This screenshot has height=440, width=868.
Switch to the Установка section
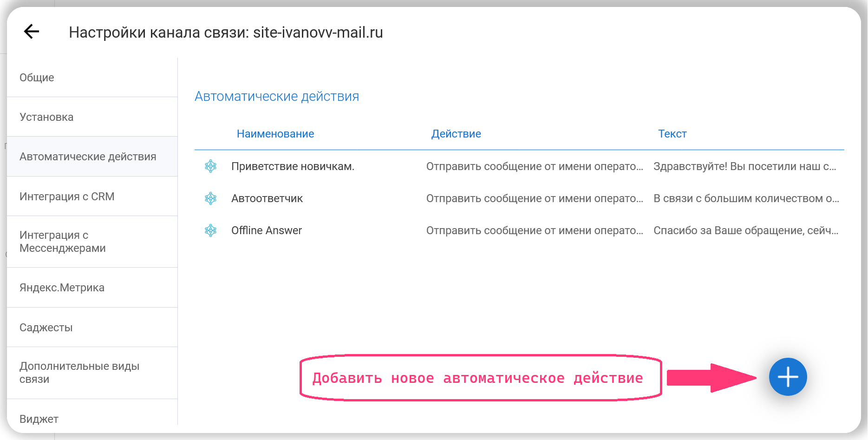(x=46, y=117)
